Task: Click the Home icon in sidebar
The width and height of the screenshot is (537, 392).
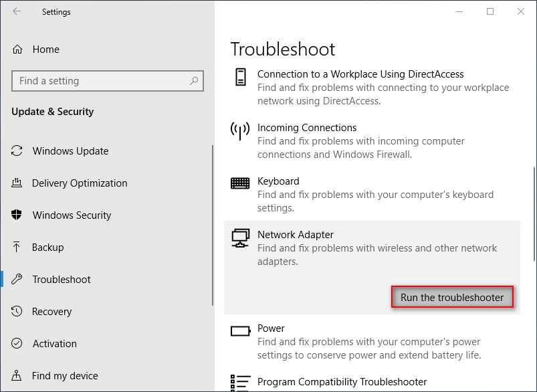Action: tap(17, 50)
